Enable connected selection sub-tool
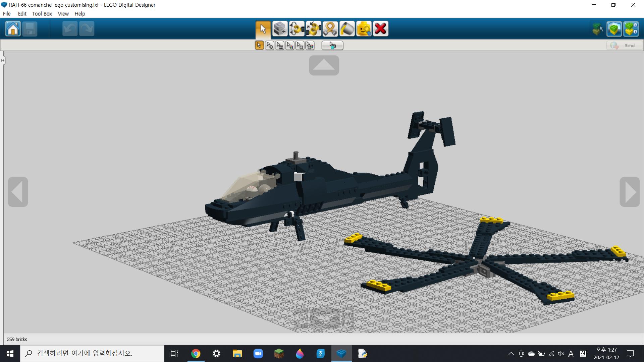Screen dimensions: 644x362 point(279,45)
